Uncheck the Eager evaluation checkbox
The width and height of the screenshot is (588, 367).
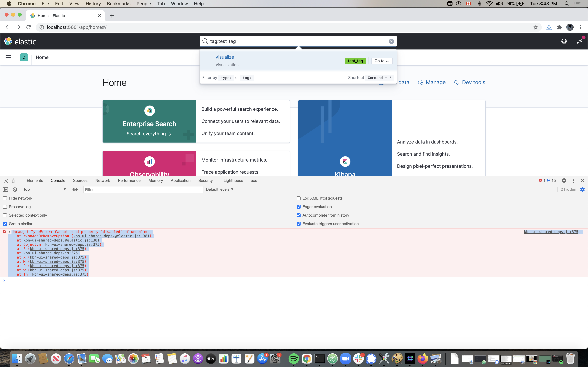[299, 207]
